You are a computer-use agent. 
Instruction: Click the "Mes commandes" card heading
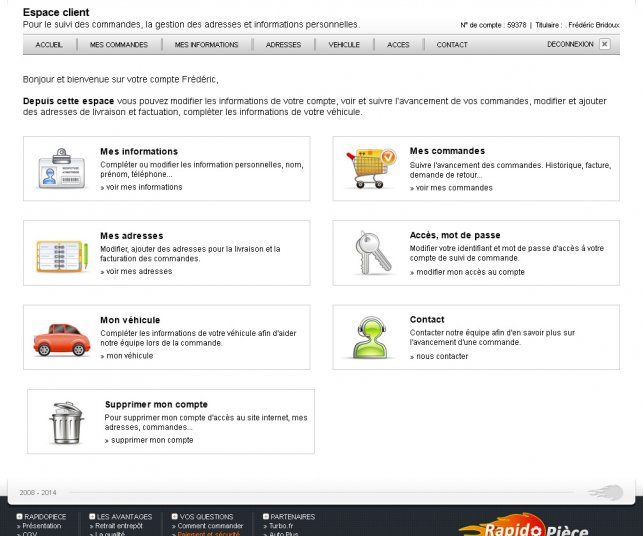click(447, 151)
